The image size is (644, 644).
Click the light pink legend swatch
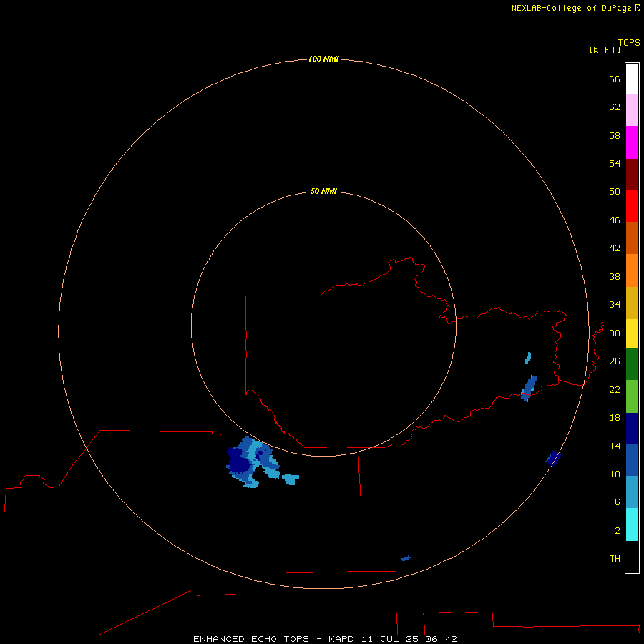coord(632,109)
